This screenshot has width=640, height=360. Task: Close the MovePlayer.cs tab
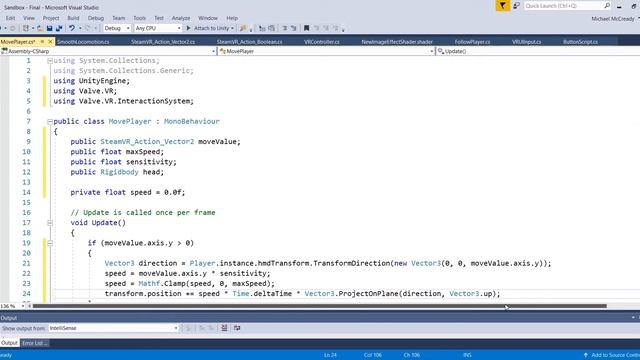coord(50,42)
